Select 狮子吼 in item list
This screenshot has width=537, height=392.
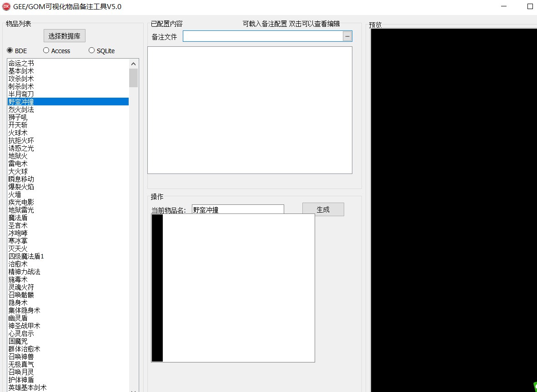tap(68, 117)
